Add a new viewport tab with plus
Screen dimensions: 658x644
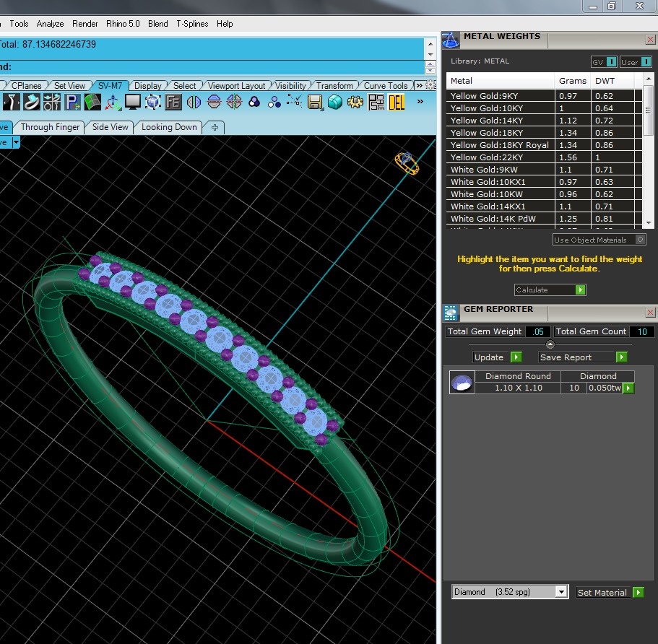[215, 127]
